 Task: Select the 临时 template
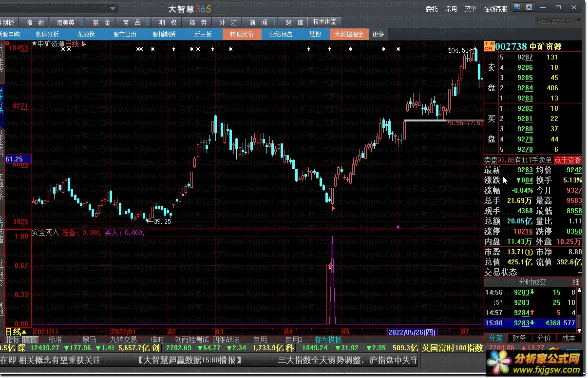(x=158, y=339)
